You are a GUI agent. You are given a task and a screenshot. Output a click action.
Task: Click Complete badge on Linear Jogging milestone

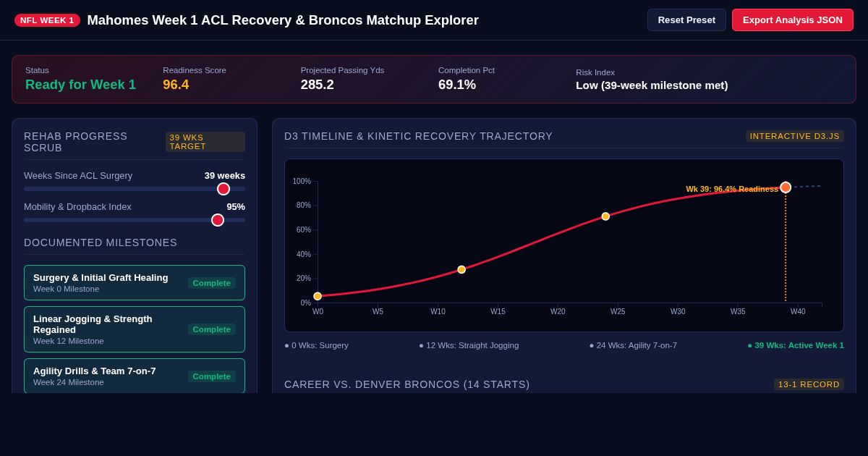tap(212, 329)
